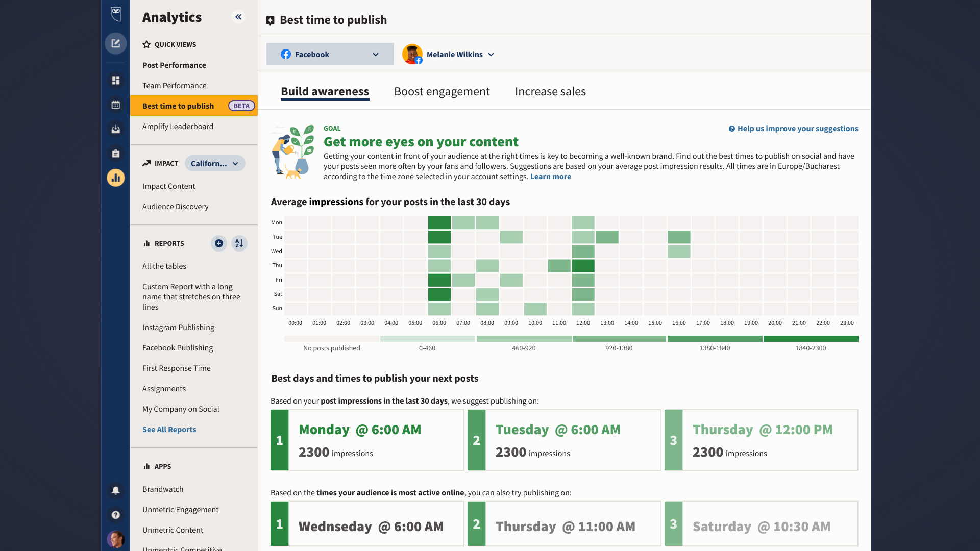
Task: Select the Analytics bar chart icon
Action: (x=116, y=178)
